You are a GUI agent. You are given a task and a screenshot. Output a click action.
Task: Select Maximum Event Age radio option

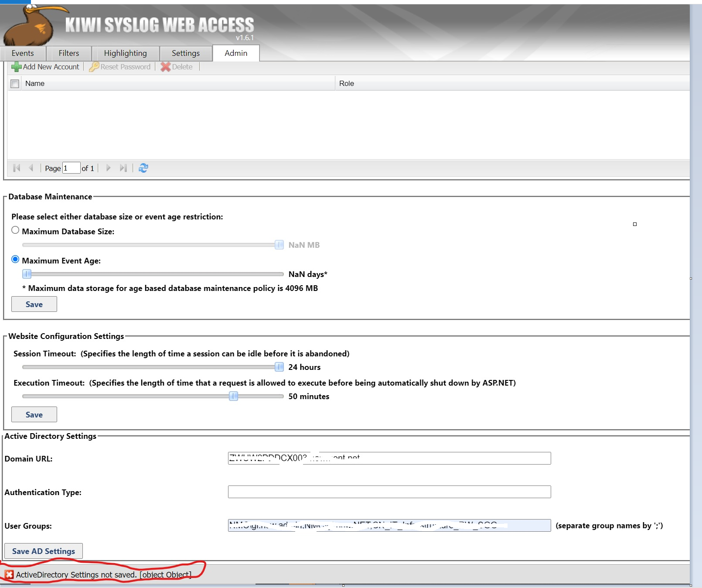15,260
